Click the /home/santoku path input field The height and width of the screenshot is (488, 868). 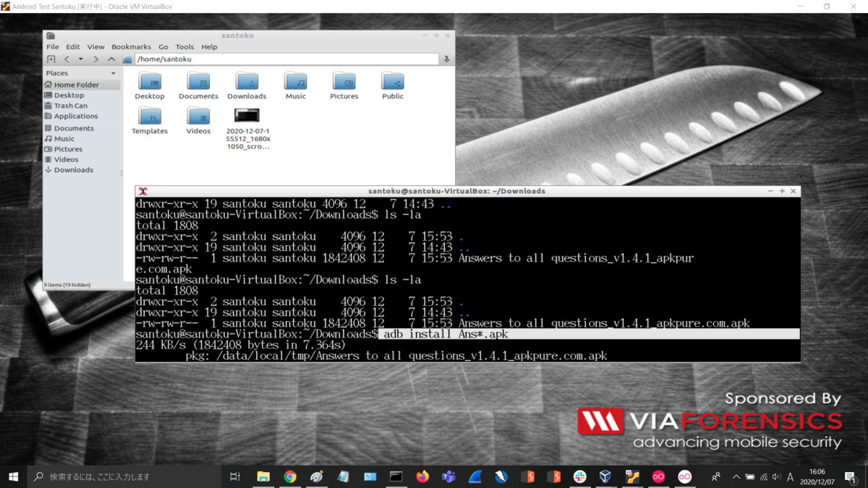pyautogui.click(x=286, y=59)
